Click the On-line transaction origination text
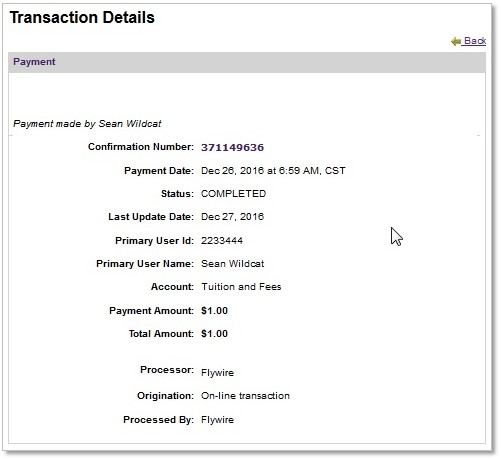Image resolution: width=501 pixels, height=460 pixels. [x=245, y=396]
